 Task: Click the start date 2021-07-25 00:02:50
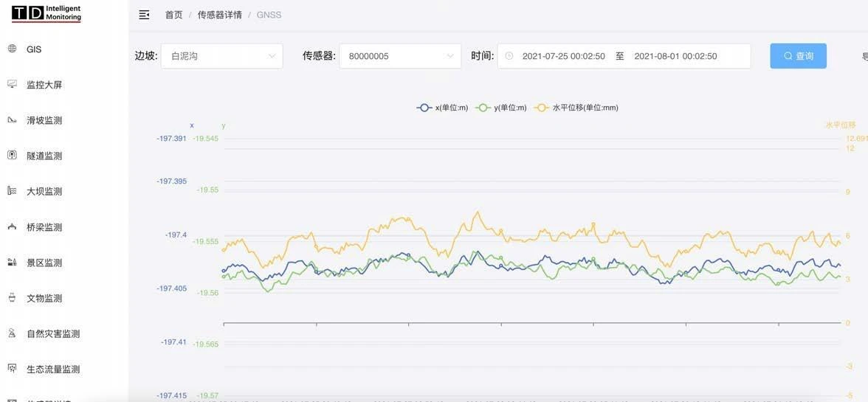[564, 56]
